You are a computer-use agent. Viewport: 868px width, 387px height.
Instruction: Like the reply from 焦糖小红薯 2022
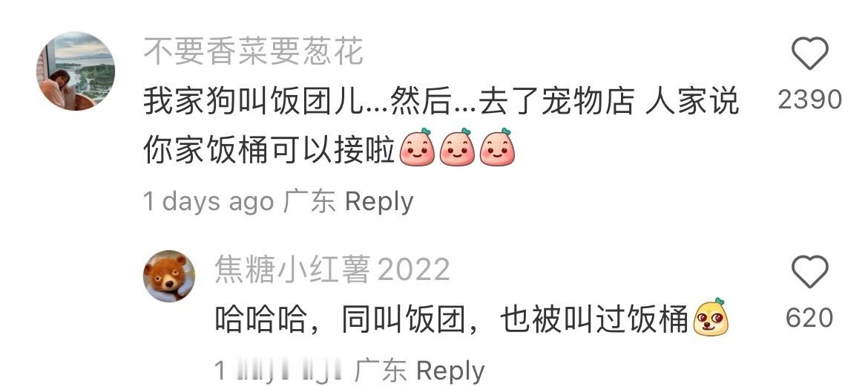click(809, 271)
